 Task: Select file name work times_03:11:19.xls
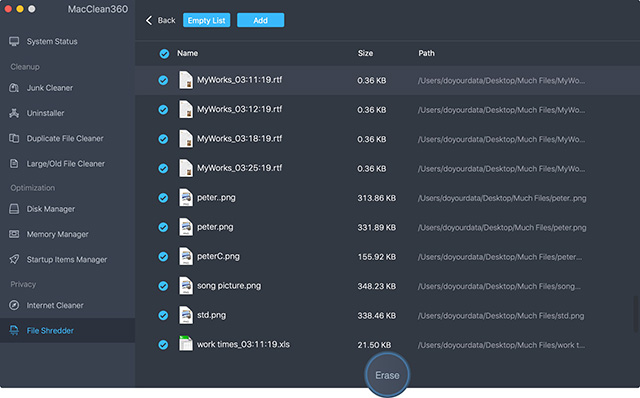click(x=243, y=345)
